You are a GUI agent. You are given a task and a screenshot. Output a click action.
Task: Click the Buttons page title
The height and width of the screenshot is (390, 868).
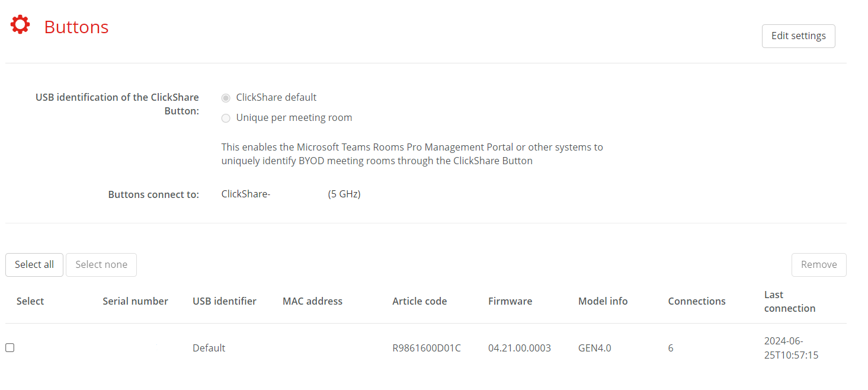[76, 27]
